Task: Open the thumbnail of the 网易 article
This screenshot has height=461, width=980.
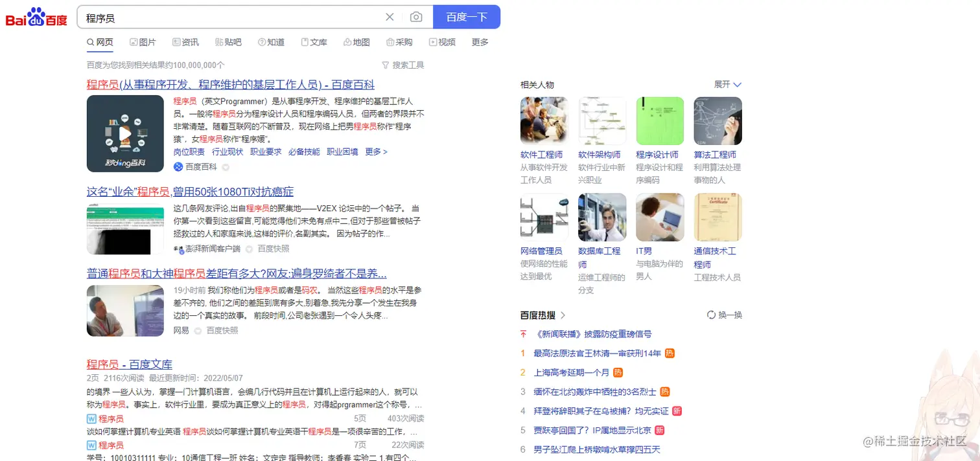Action: 125,311
